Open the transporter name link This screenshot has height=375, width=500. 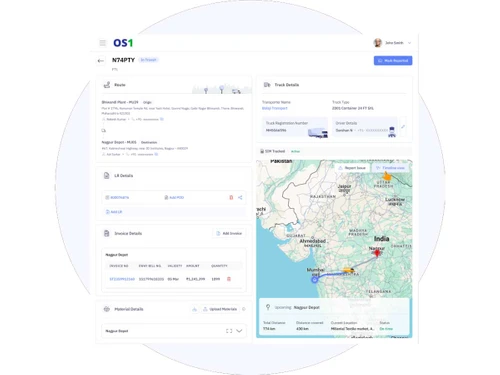point(275,108)
